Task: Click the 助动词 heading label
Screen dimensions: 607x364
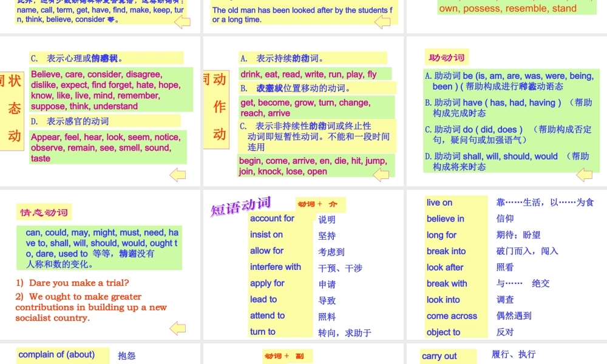Action: (446, 58)
